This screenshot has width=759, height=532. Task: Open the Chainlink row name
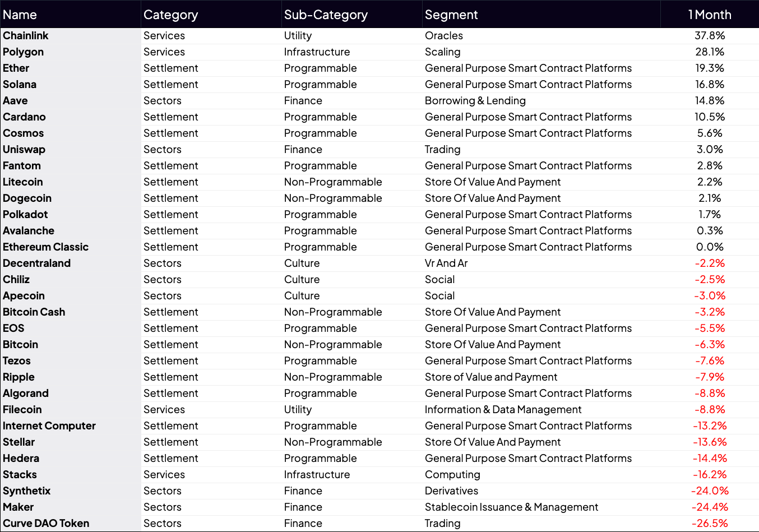tap(26, 35)
